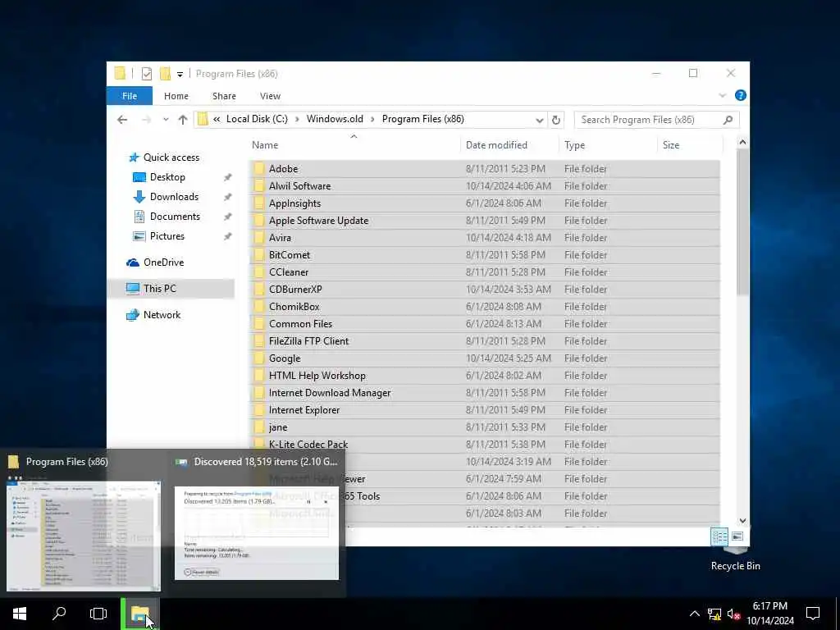Click the Forward navigation arrow
Screen dimensions: 840x630
[x=146, y=120]
